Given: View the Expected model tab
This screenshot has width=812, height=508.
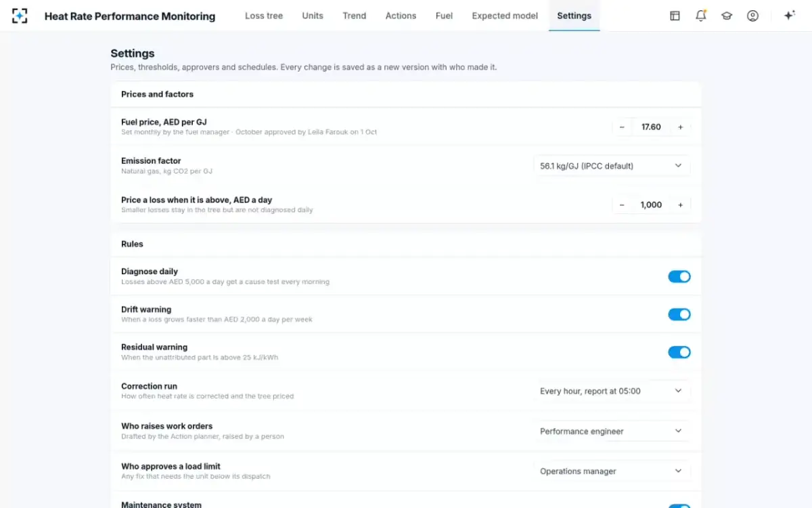Looking at the screenshot, I should click(x=505, y=16).
